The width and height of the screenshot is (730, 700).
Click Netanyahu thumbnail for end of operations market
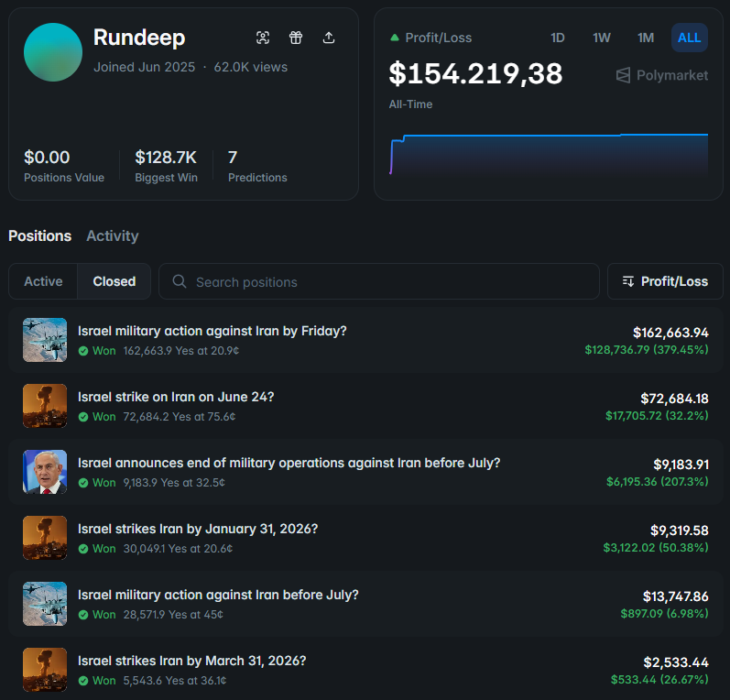45,472
